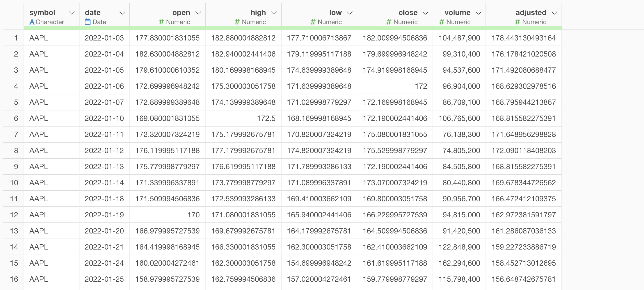Click the numeric hash icon under high
This screenshot has height=290, width=644.
(237, 22)
